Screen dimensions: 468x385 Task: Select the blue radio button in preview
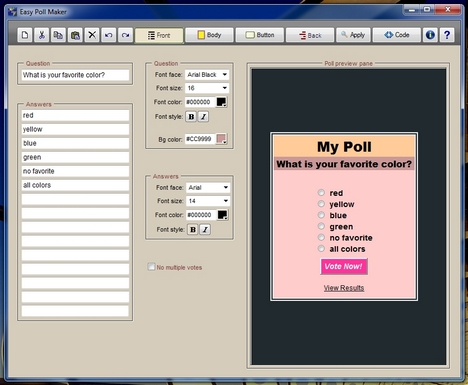coord(321,215)
